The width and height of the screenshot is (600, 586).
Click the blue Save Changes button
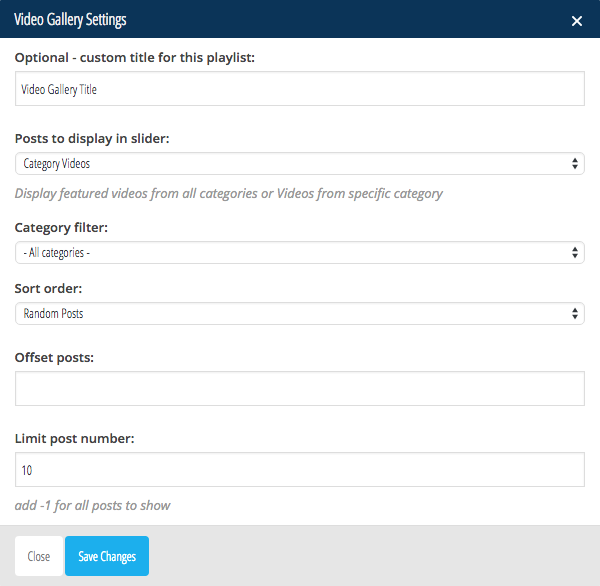107,556
